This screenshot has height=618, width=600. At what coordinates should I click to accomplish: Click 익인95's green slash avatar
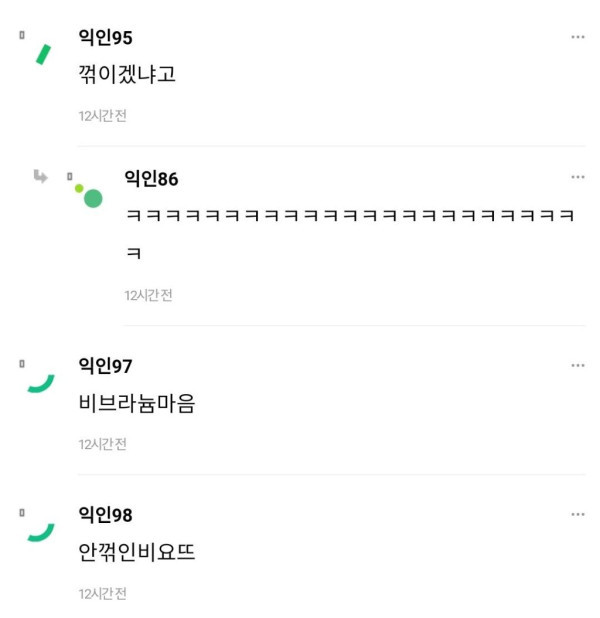pyautogui.click(x=43, y=54)
